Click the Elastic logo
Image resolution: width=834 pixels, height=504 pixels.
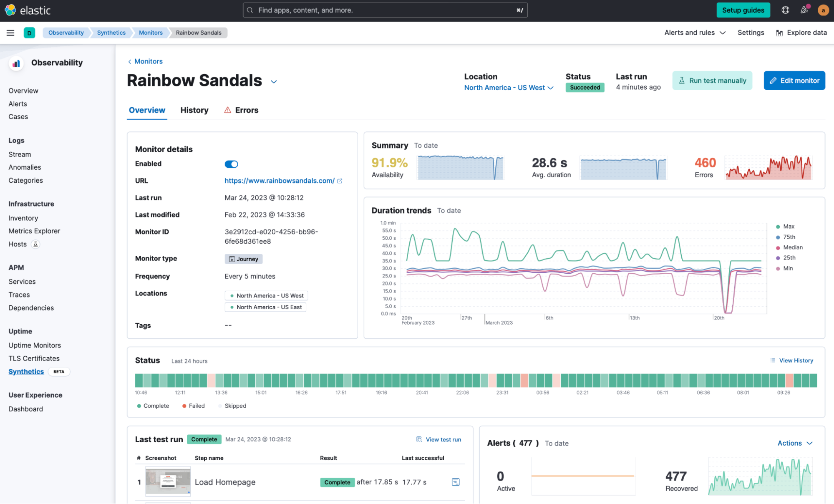28,10
